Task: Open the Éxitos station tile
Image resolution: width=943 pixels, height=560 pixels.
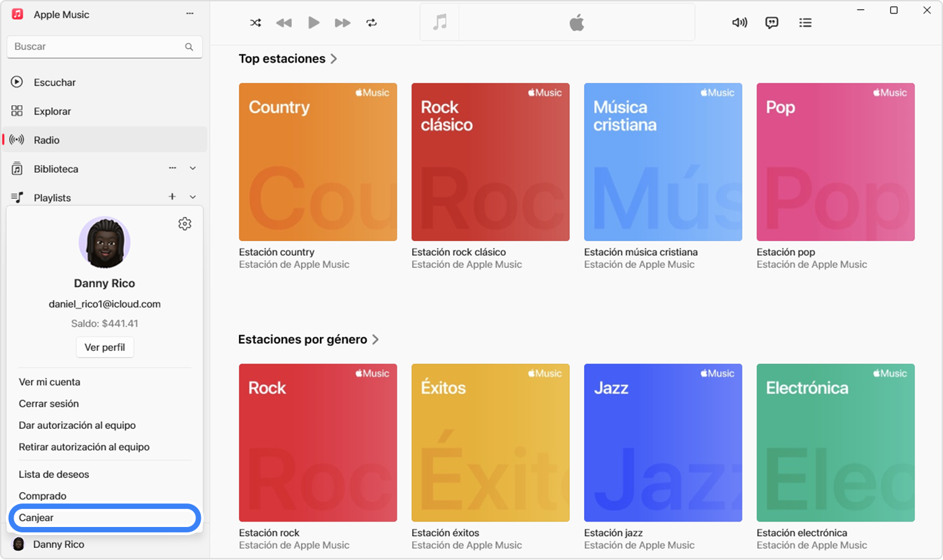Action: tap(490, 442)
